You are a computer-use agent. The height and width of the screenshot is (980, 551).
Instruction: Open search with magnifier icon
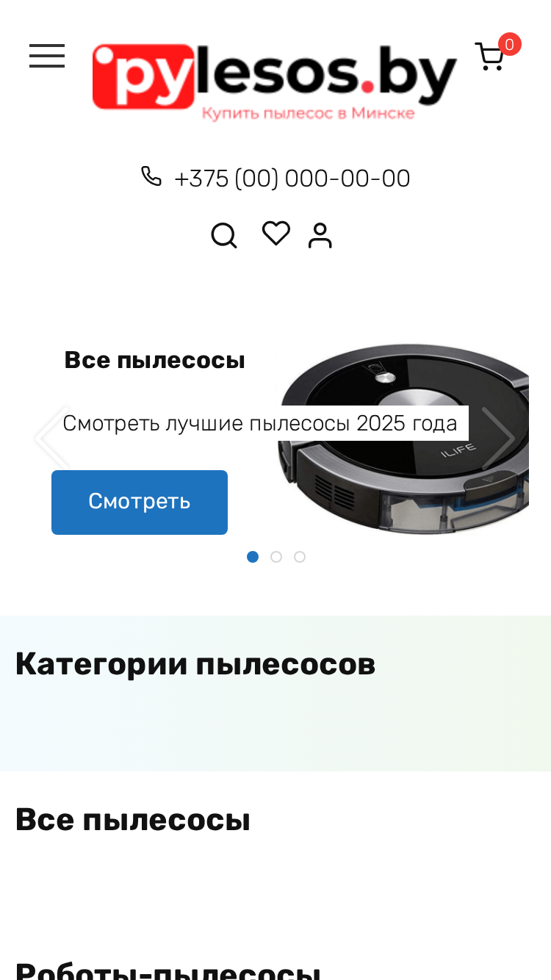tap(224, 236)
